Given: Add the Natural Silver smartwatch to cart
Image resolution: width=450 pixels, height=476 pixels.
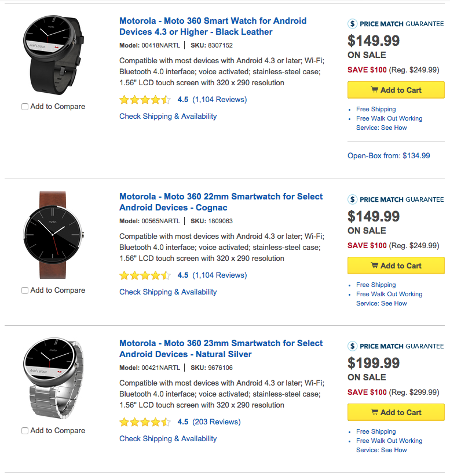Looking at the screenshot, I should coord(396,412).
